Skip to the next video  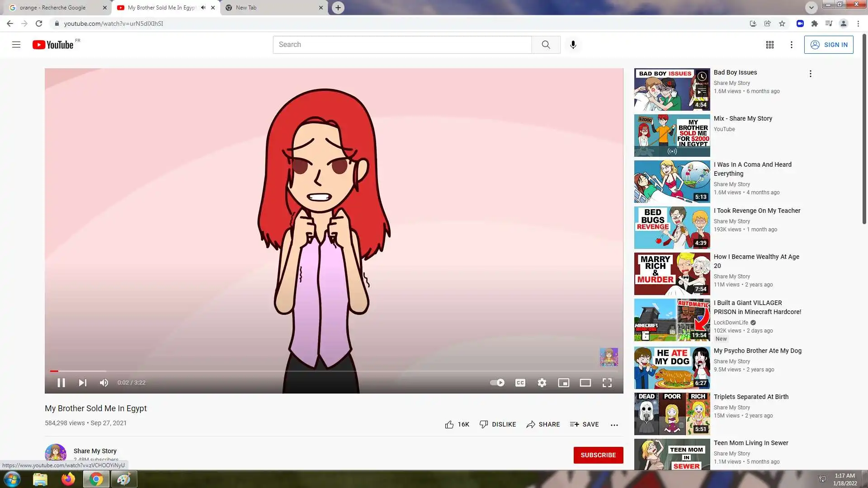[82, 383]
